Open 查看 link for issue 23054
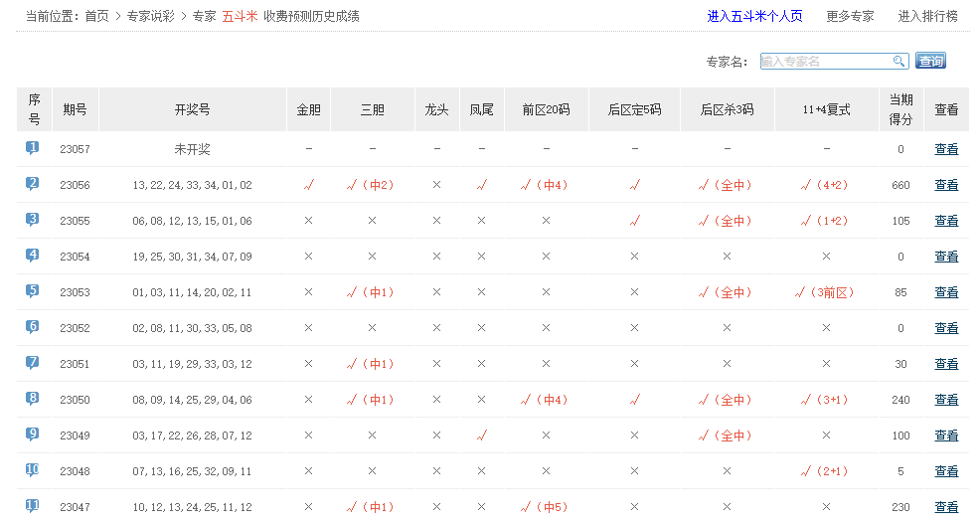 (x=946, y=257)
